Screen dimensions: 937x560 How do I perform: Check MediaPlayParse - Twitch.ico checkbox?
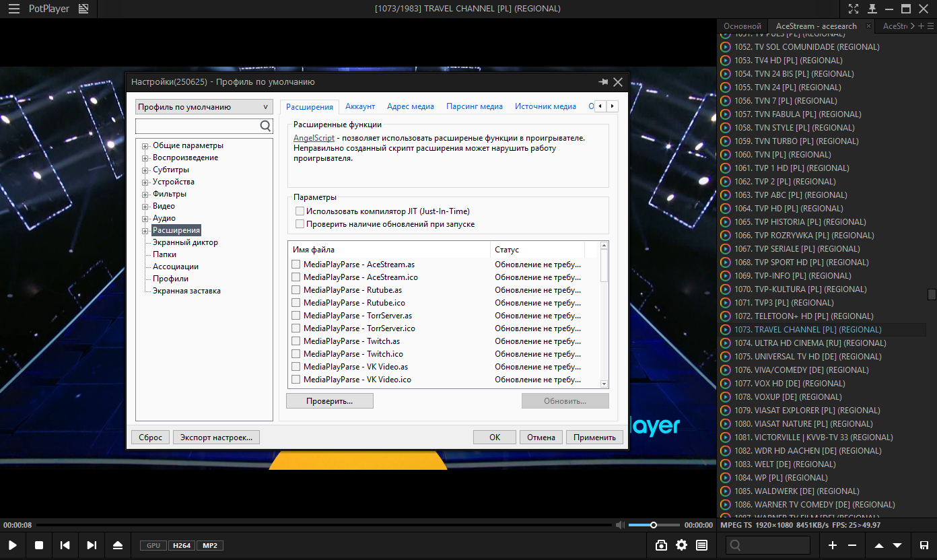click(296, 354)
